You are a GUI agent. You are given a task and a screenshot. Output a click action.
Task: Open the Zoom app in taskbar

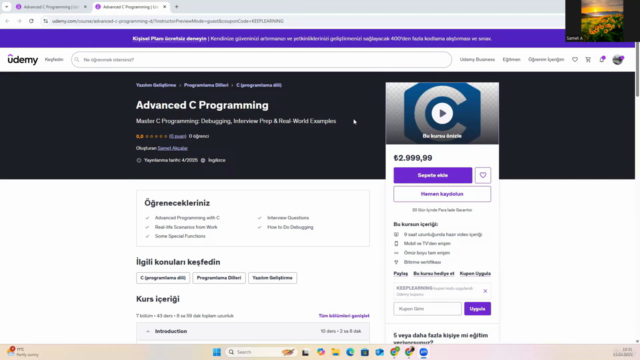click(424, 352)
